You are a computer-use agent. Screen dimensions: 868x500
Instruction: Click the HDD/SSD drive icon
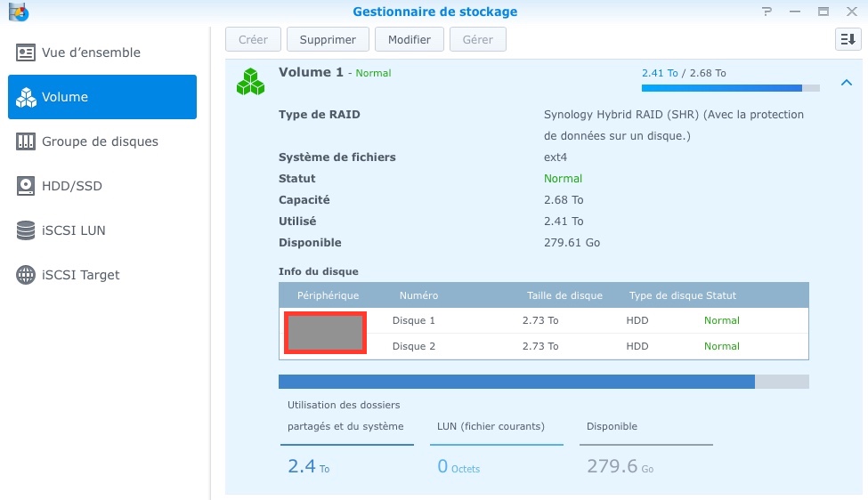26,186
